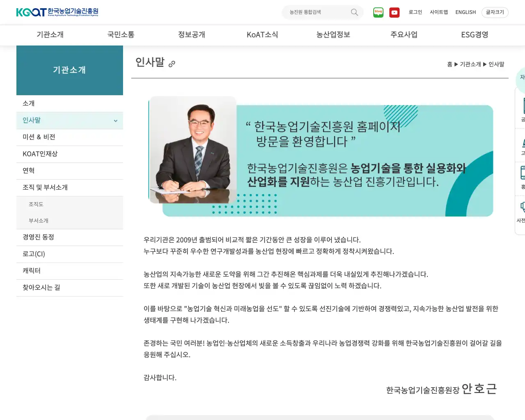Open the 부서소개 submenu item
Image resolution: width=525 pixels, height=420 pixels.
(70, 221)
